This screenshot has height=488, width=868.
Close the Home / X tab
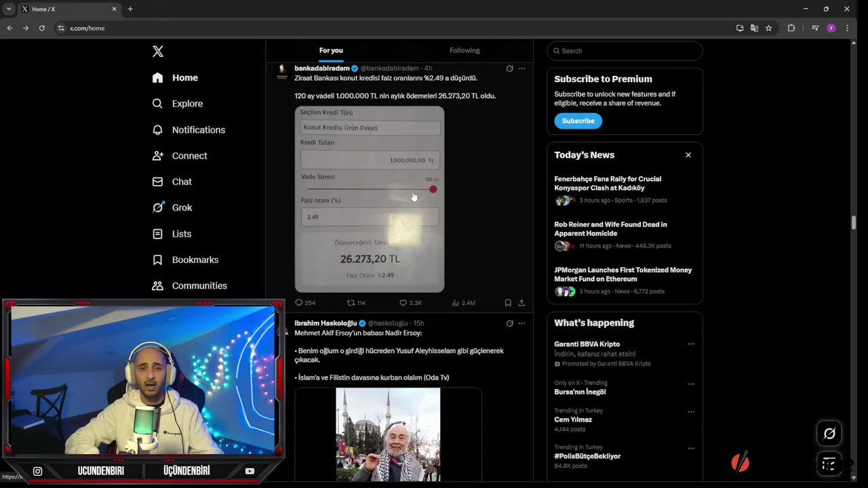[x=114, y=9]
